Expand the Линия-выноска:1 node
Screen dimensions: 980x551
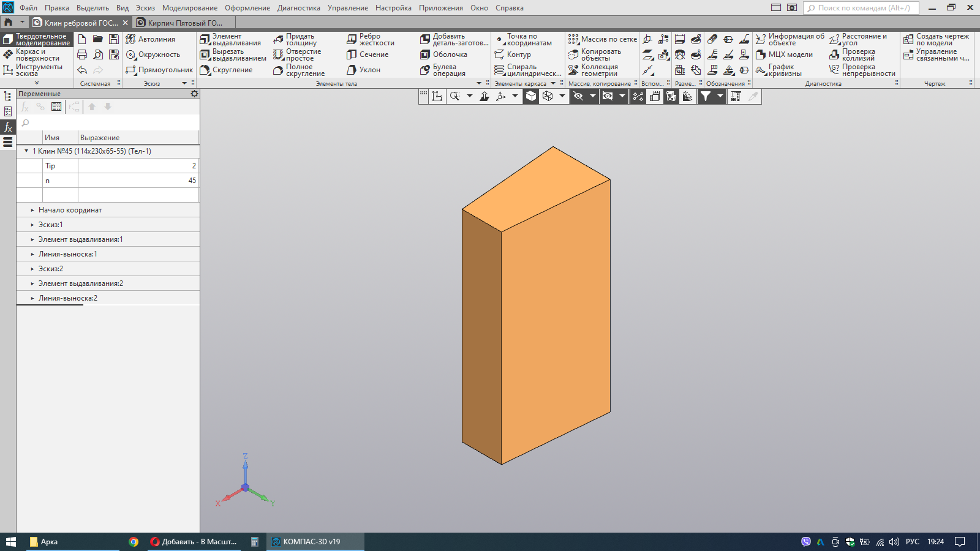32,254
